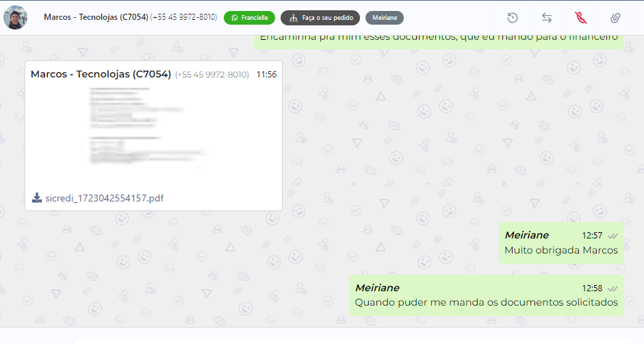Click the Faça o seu pedido badge
The image size is (644, 344).
[320, 18]
